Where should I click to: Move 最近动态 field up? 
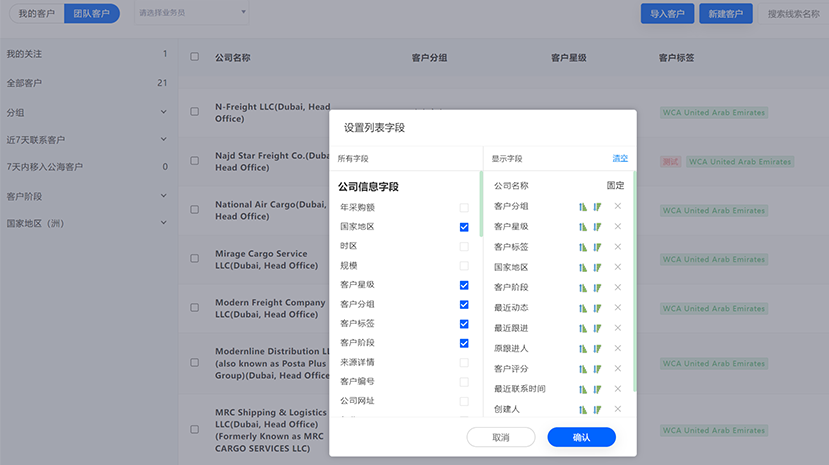point(583,308)
